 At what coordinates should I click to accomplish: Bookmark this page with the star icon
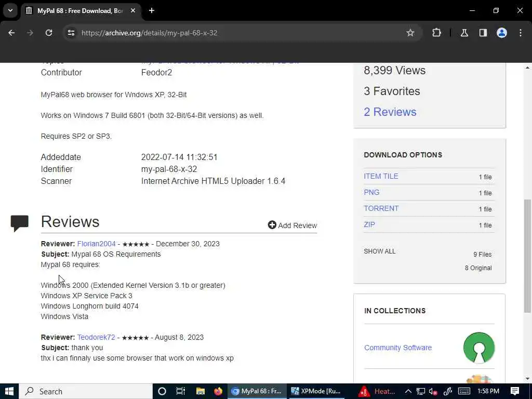(410, 33)
